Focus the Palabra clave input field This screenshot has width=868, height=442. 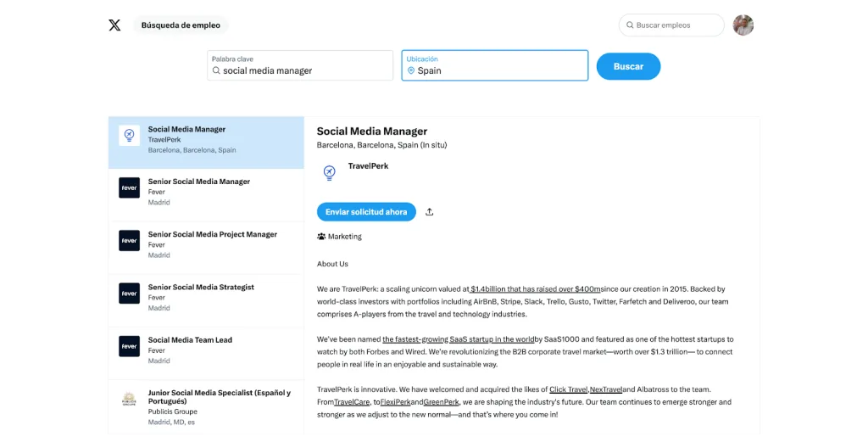tap(300, 71)
